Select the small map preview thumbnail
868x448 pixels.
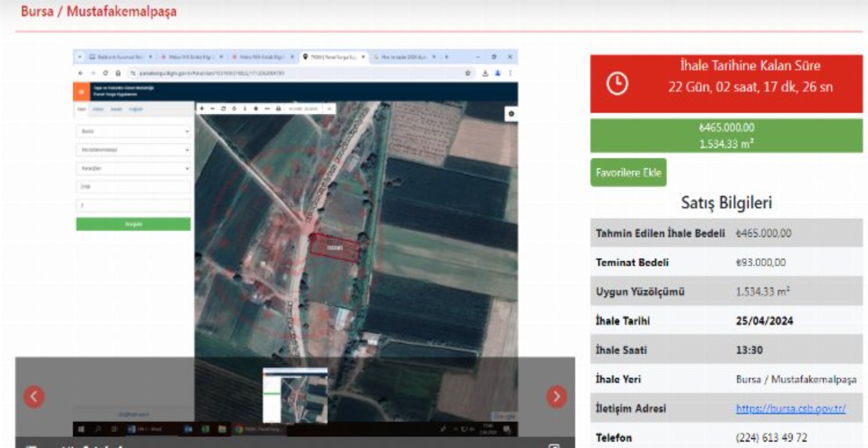click(x=295, y=396)
